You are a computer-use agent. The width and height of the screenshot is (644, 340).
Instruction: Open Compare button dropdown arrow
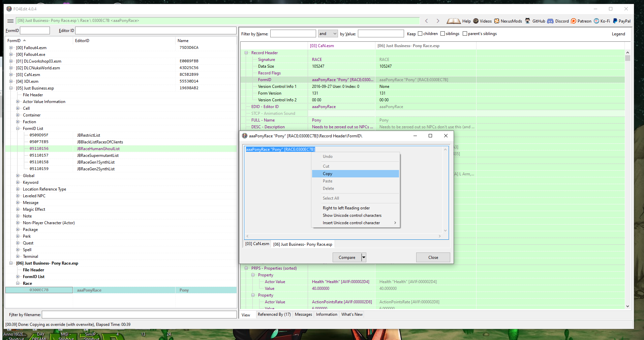(x=364, y=257)
